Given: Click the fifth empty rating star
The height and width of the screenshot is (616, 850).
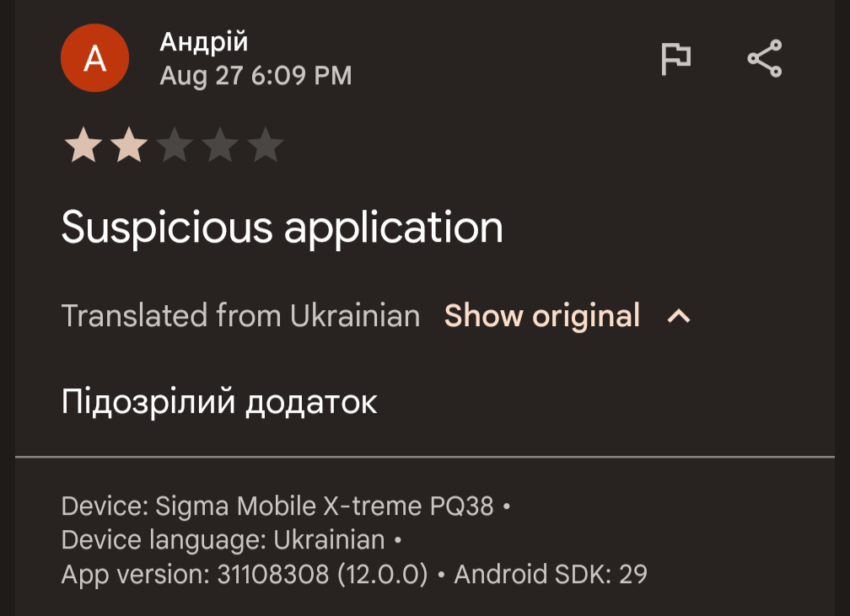Looking at the screenshot, I should (265, 146).
